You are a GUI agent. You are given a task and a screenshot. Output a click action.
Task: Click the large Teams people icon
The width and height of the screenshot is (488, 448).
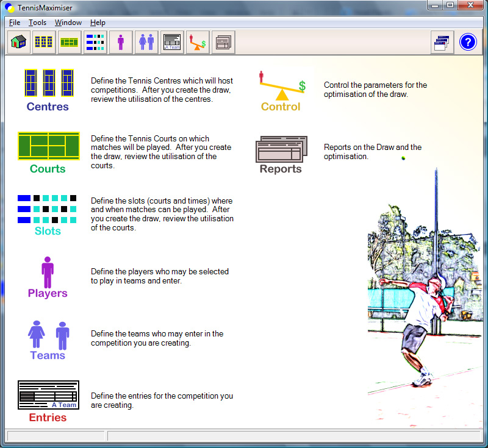point(49,335)
